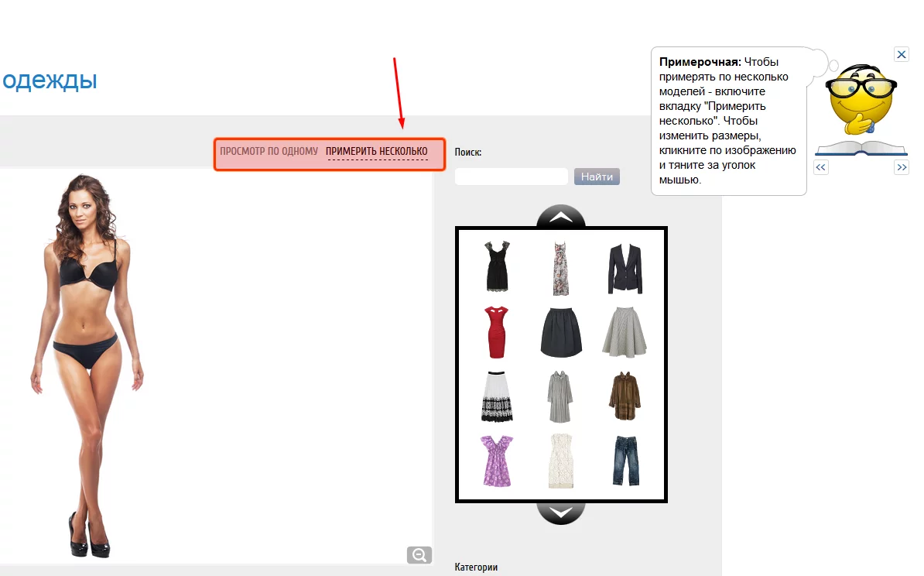
Task: Go to previous hint with << button
Action: coord(821,167)
